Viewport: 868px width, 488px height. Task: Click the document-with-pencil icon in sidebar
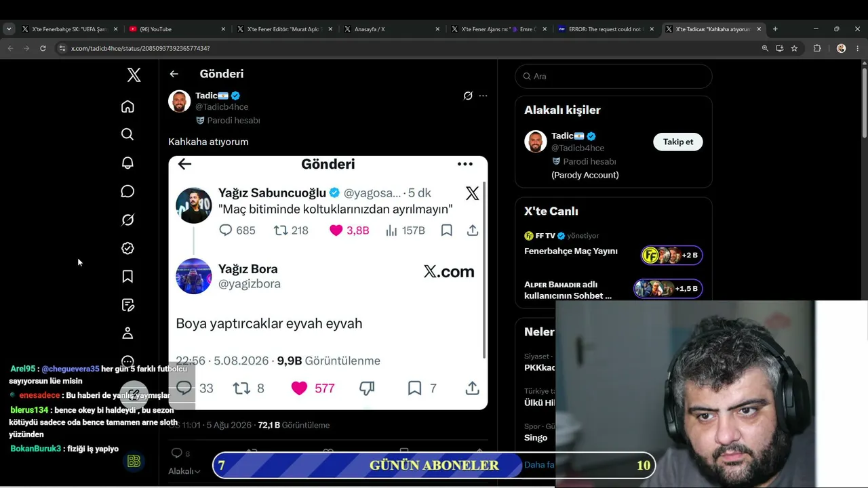coord(127,305)
